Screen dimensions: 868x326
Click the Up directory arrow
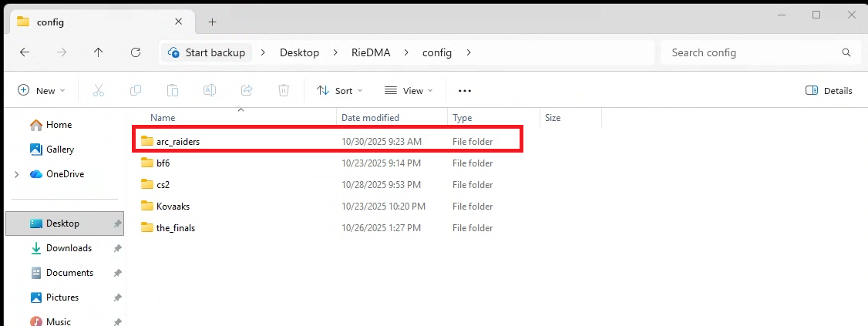pos(98,52)
